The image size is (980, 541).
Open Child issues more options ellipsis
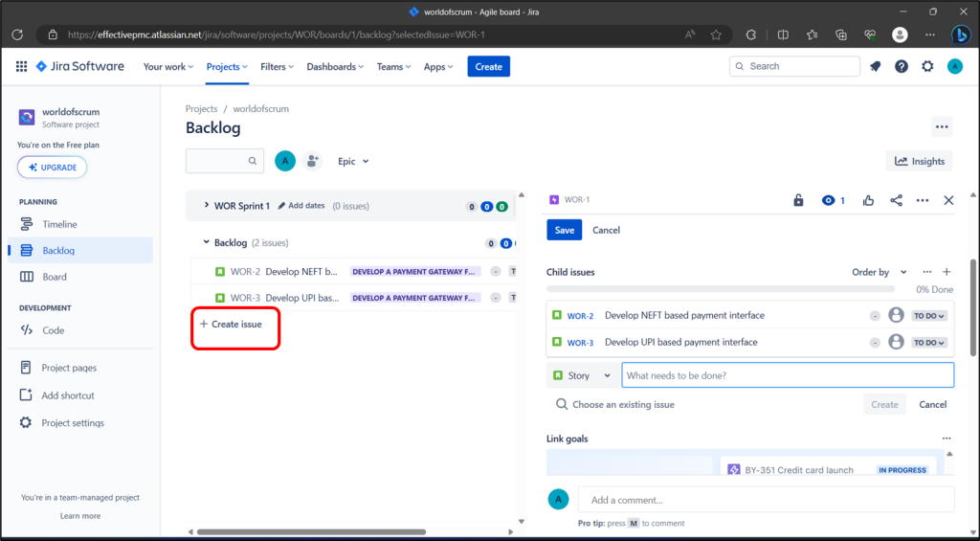(x=927, y=272)
